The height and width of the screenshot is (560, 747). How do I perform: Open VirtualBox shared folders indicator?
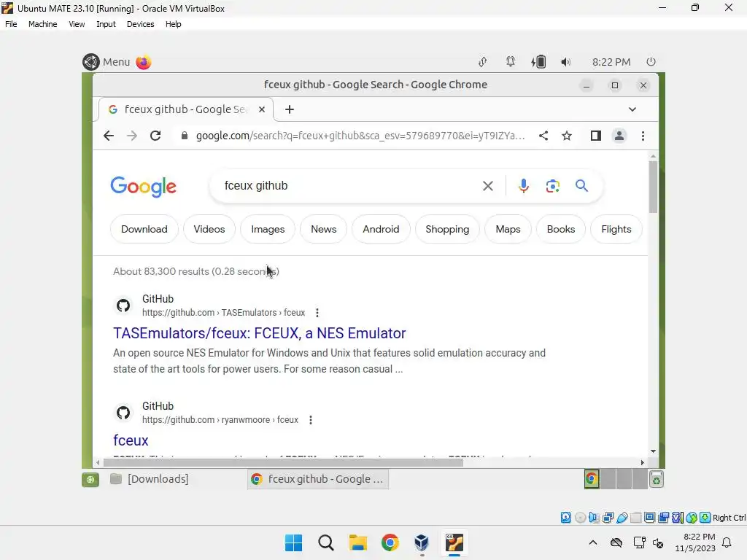[x=635, y=518]
